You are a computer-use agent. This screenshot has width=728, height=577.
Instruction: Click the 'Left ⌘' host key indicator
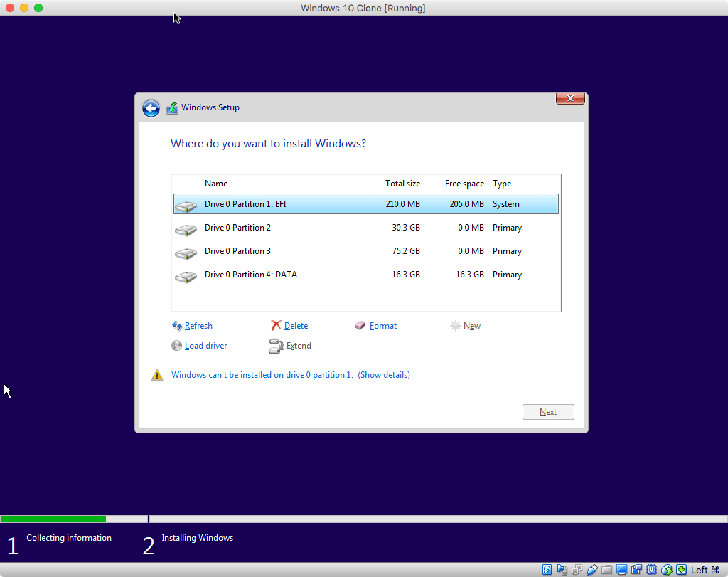(705, 570)
